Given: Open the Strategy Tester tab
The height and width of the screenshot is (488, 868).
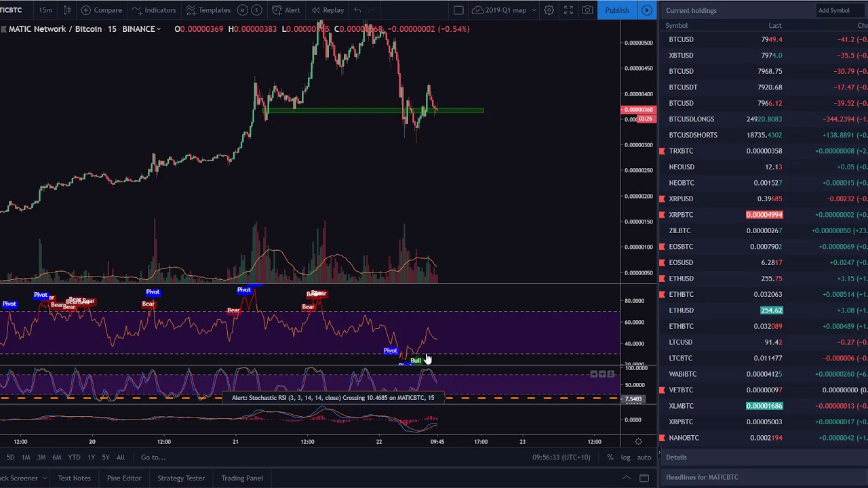Looking at the screenshot, I should 181,479.
